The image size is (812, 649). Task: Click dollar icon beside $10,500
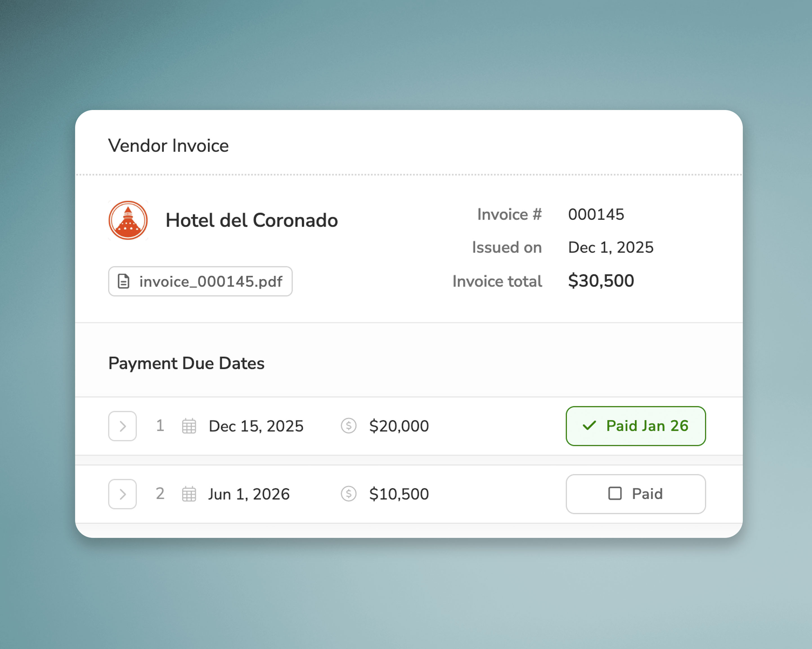(x=348, y=494)
